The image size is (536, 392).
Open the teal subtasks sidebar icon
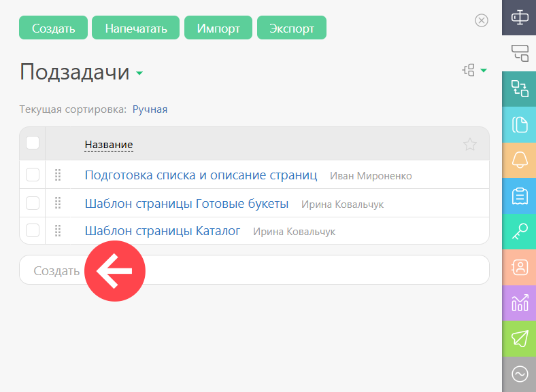[519, 89]
